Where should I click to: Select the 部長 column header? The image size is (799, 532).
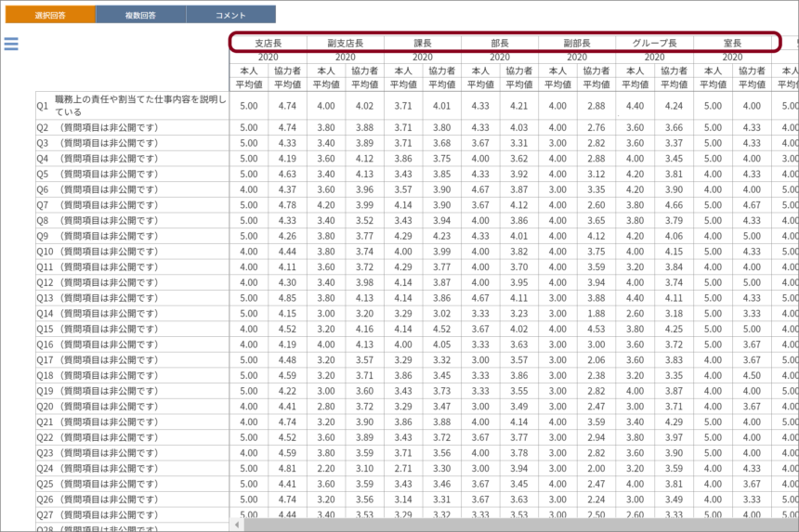pyautogui.click(x=500, y=43)
